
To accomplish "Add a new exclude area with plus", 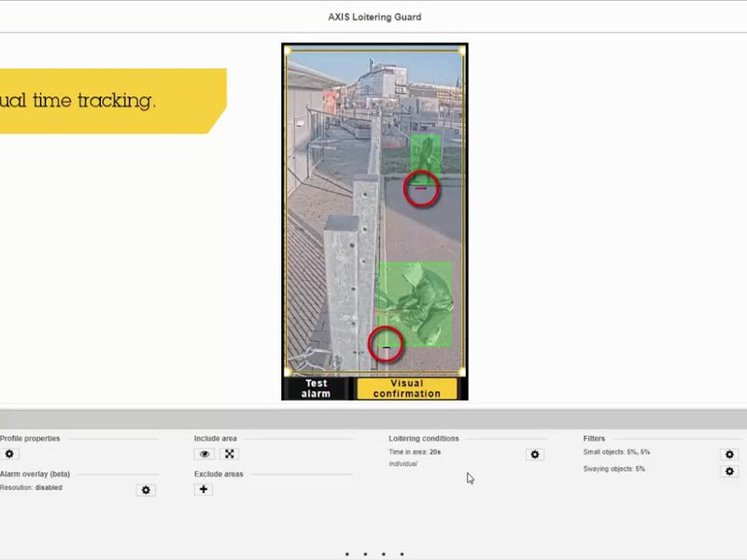I will tap(204, 489).
